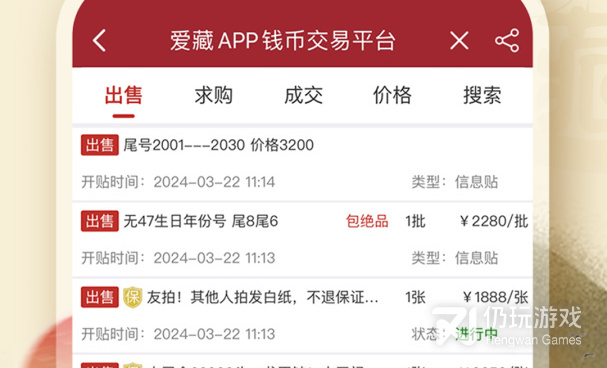The image size is (607, 368).
Task: Switch to the 求购 tab
Action: [x=214, y=95]
